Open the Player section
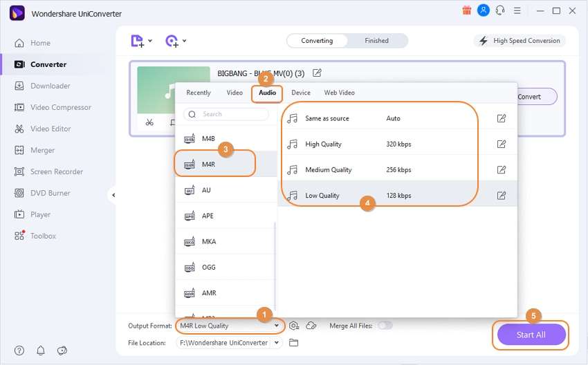 point(33,214)
